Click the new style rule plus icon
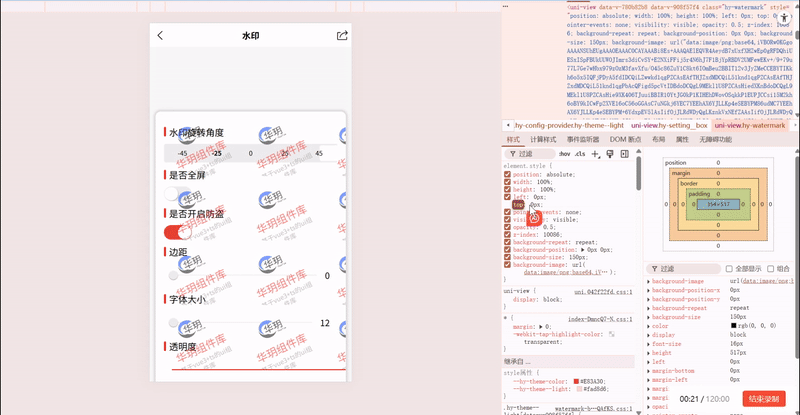The image size is (800, 415). (x=595, y=154)
